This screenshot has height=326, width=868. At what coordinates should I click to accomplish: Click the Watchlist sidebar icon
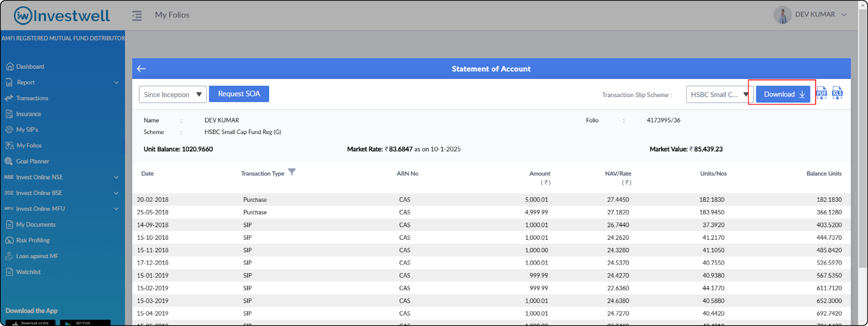(x=9, y=272)
